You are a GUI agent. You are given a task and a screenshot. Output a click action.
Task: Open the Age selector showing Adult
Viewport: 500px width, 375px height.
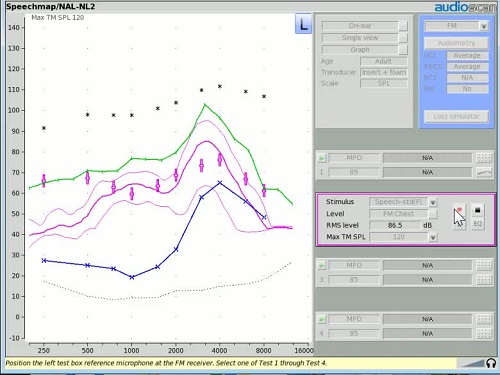tap(384, 61)
